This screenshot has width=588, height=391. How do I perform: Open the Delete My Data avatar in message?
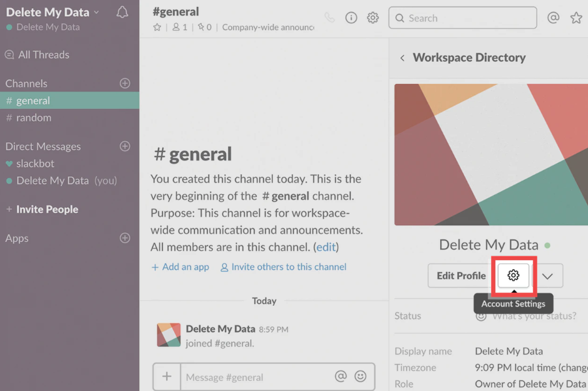click(x=168, y=335)
